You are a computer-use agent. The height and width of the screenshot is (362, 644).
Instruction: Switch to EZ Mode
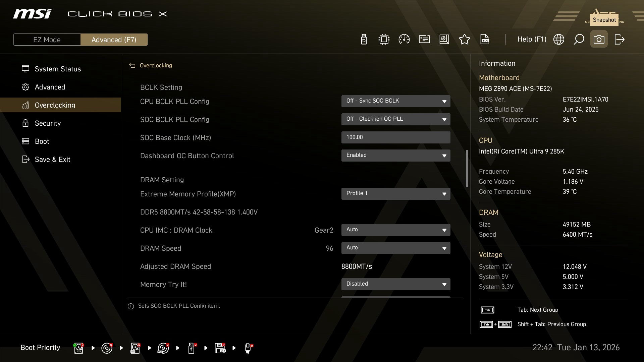point(47,40)
